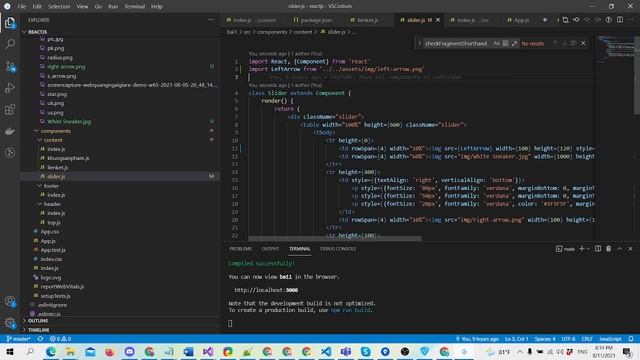Collapse the REACTJS root folder
The height and width of the screenshot is (360, 640).
(x=38, y=32)
